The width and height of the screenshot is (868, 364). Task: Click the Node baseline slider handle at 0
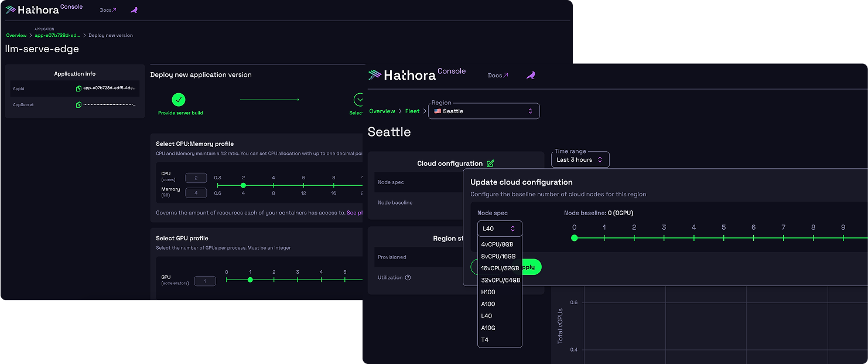tap(574, 238)
